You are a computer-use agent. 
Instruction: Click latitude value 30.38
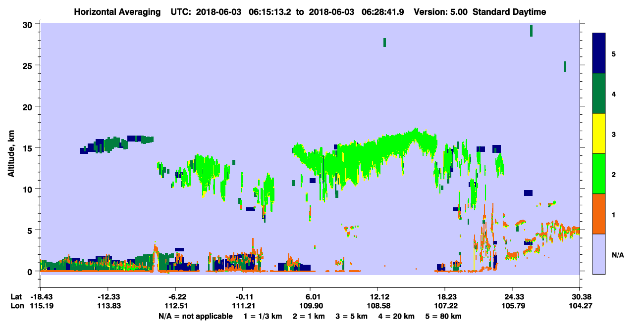tap(580, 296)
